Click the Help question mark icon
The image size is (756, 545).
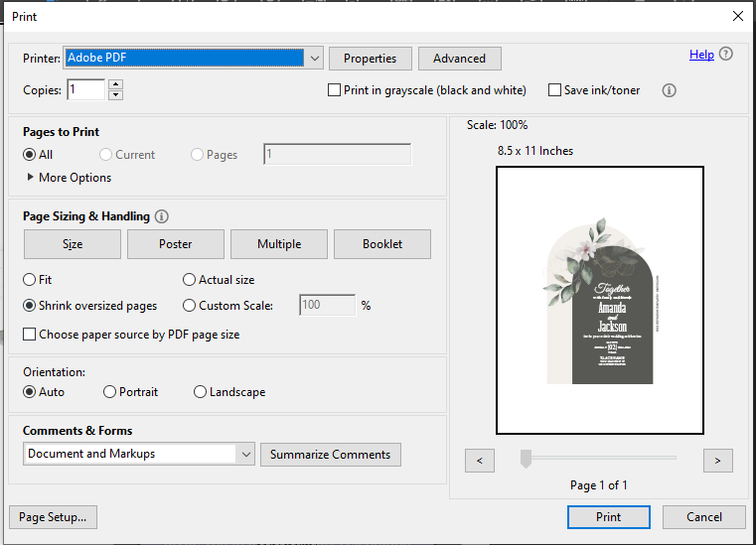[x=725, y=54]
